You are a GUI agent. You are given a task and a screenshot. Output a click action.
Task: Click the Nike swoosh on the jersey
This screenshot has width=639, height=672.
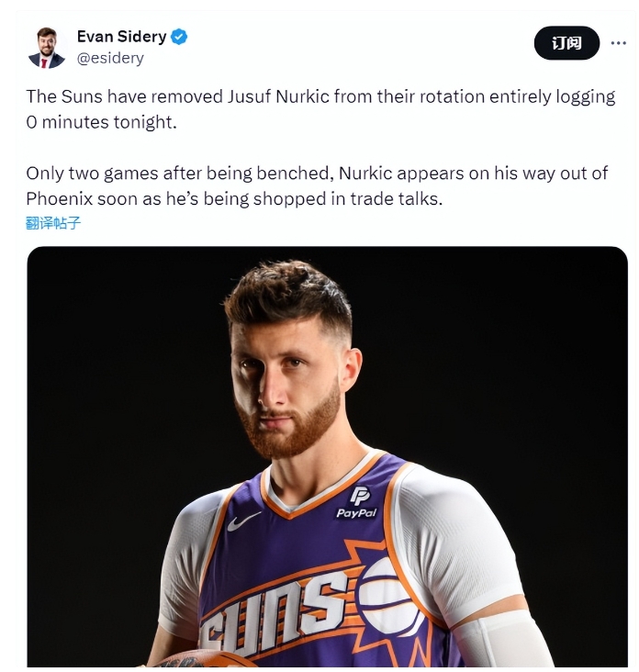tap(244, 521)
